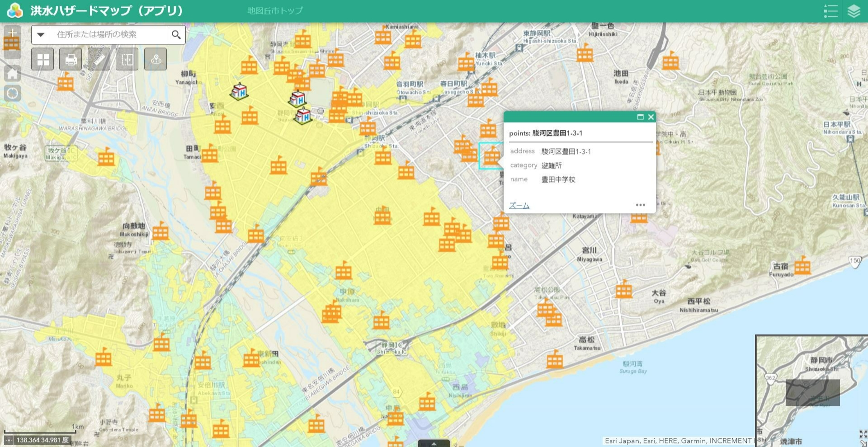Open the print widget
The height and width of the screenshot is (447, 868).
pos(71,59)
